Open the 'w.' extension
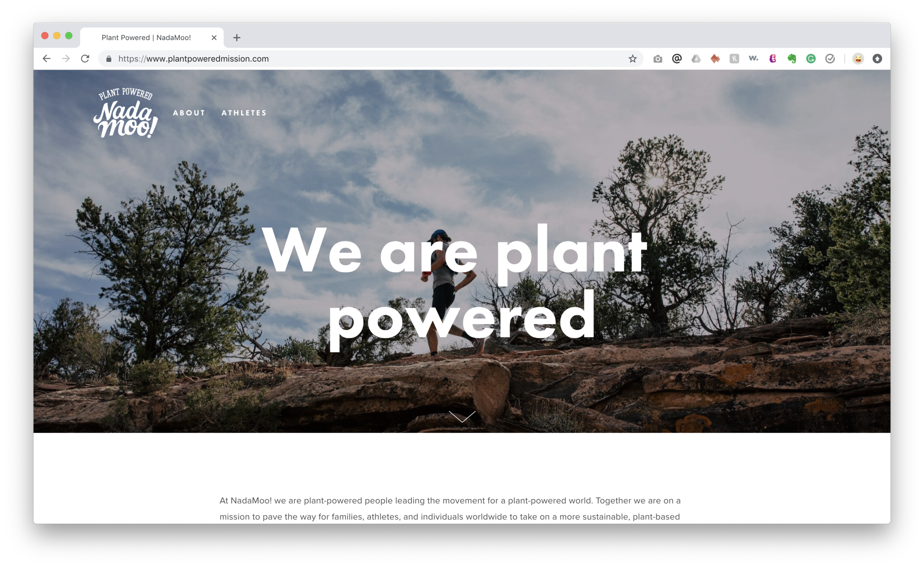The image size is (924, 568). tap(754, 58)
